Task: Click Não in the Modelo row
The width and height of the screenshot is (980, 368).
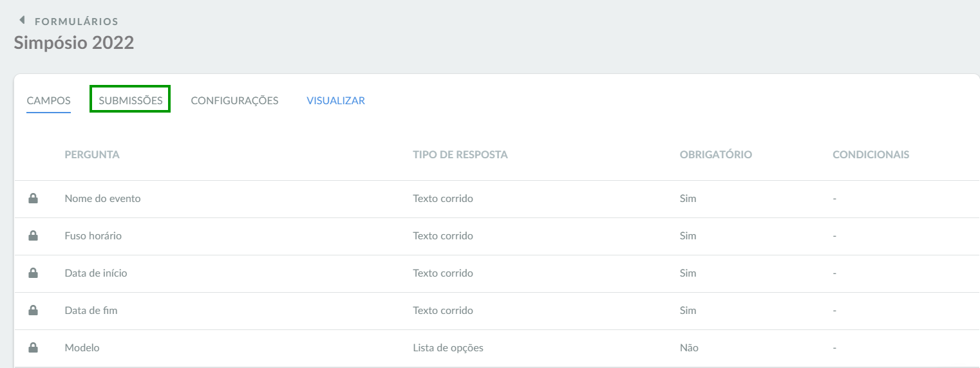Action: (x=689, y=347)
